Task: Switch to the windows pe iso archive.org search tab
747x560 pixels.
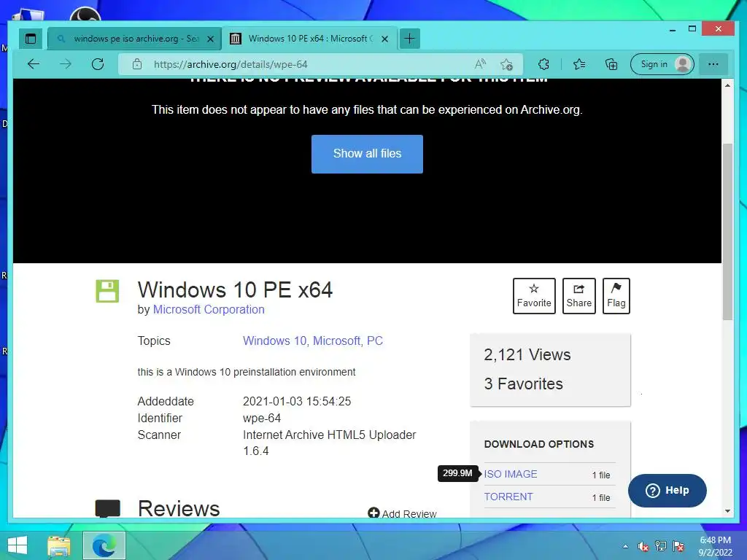Action: click(134, 39)
